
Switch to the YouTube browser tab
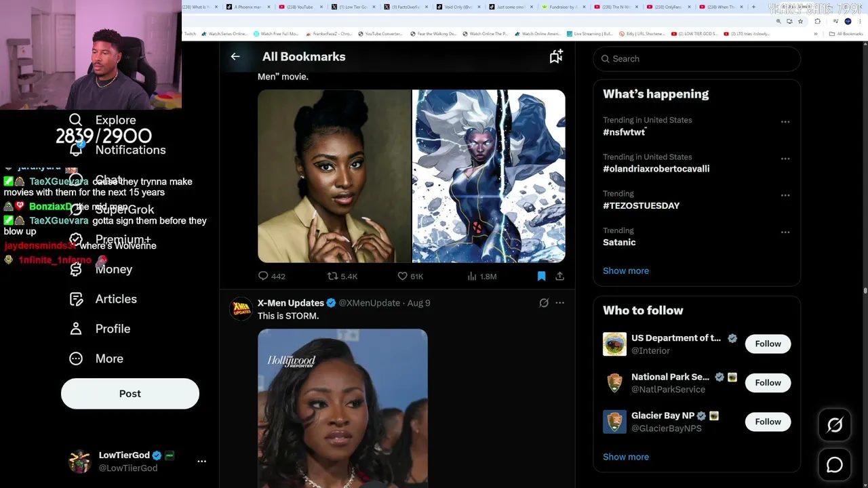point(300,7)
